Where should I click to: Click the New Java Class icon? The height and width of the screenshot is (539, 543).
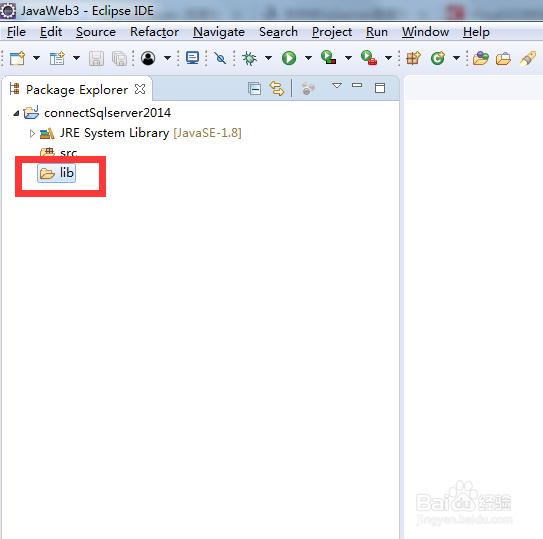[438, 58]
